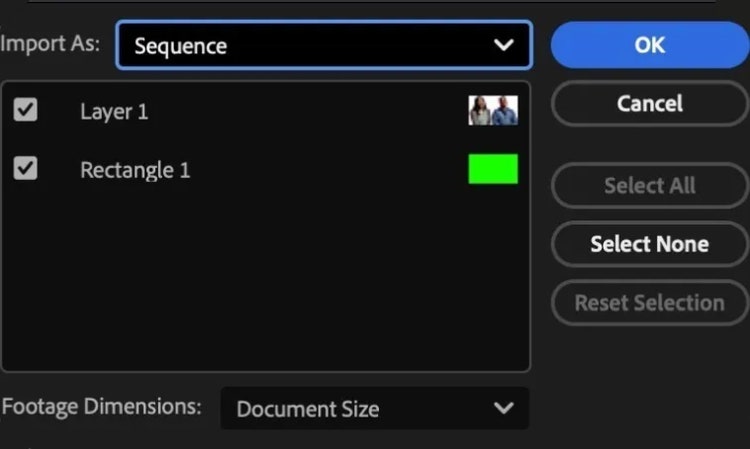Image resolution: width=750 pixels, height=449 pixels.
Task: Click the Import As label
Action: click(x=50, y=45)
